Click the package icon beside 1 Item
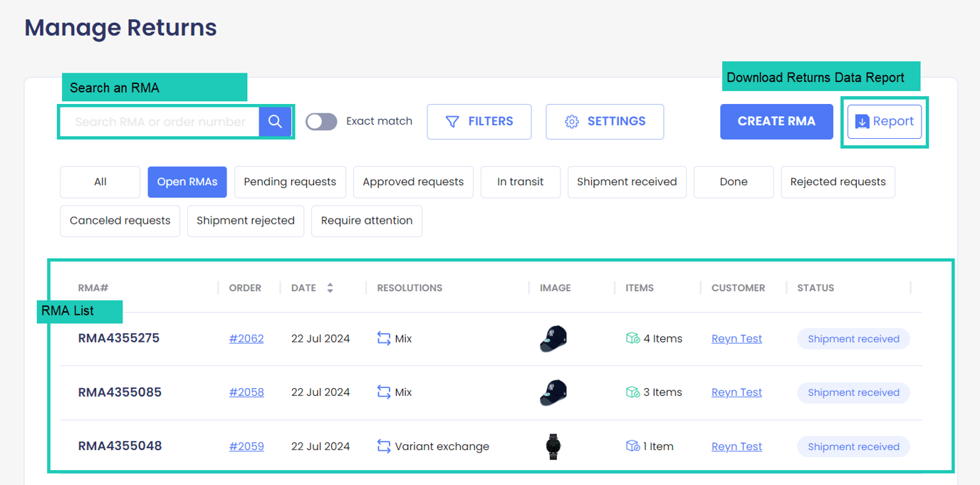The image size is (980, 485). click(x=632, y=446)
